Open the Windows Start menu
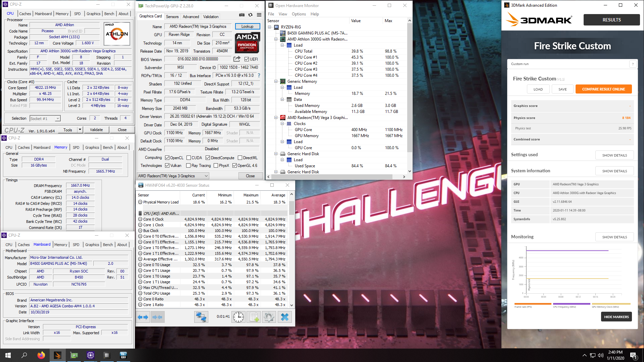 coord(8,355)
